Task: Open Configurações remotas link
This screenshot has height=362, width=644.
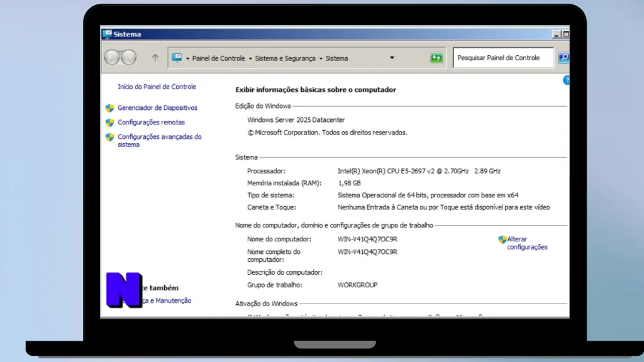Action: pos(151,122)
